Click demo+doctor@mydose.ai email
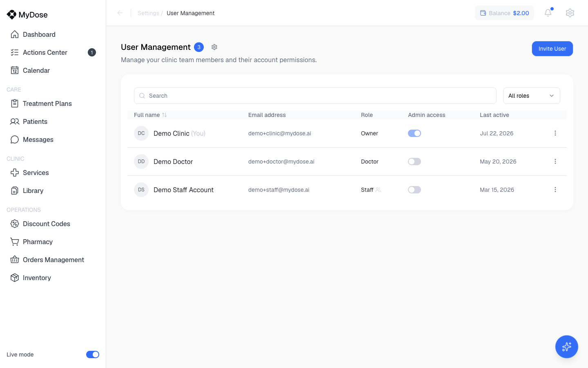 click(281, 162)
